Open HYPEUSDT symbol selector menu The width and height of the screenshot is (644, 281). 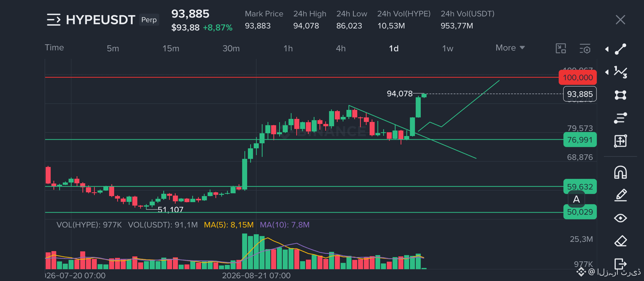53,20
